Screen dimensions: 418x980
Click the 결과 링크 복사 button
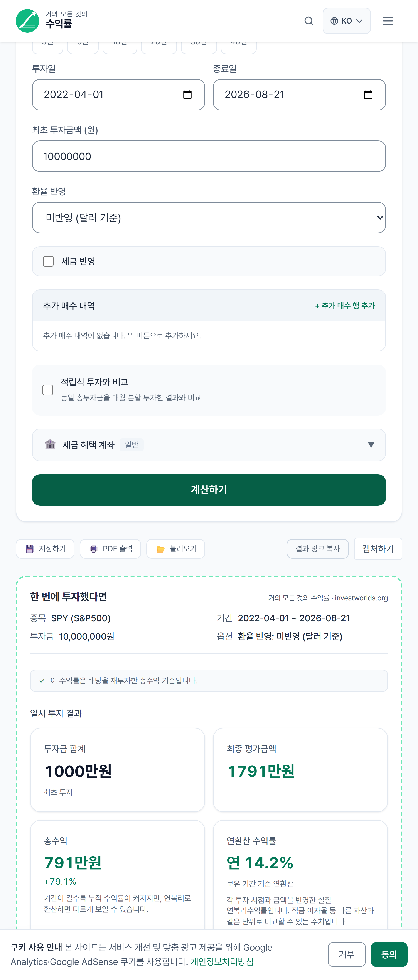click(318, 549)
